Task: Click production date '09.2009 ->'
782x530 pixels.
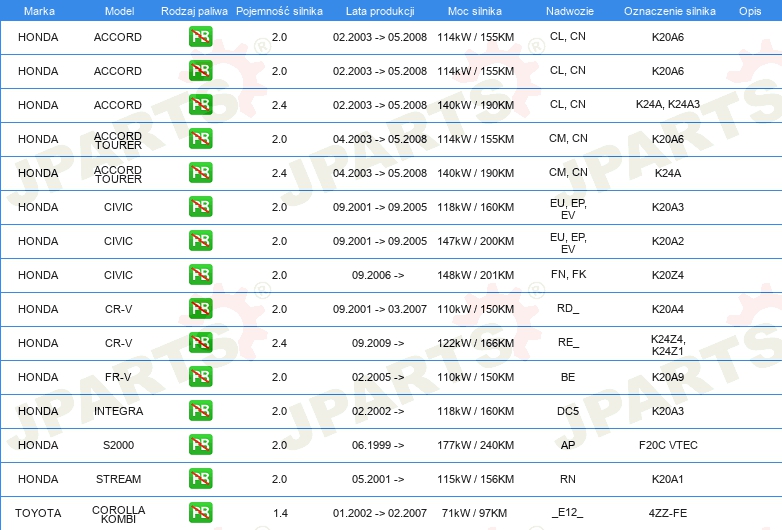Action: (378, 344)
